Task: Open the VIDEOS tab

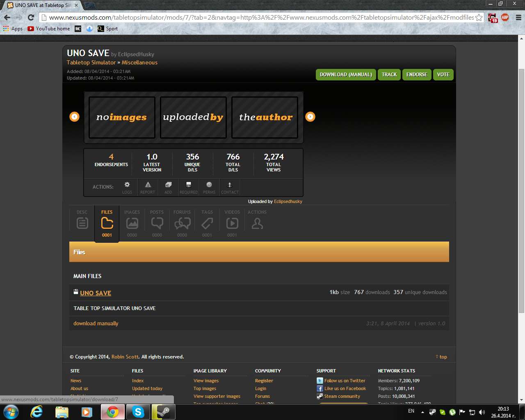Action: point(232,224)
